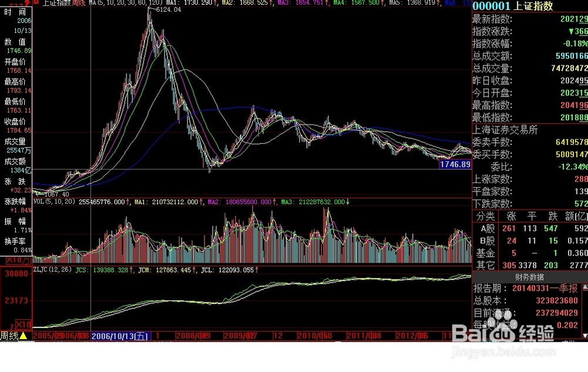Click the 38880 axis value in ZLJC pane
This screenshot has width=588, height=372.
click(x=16, y=274)
